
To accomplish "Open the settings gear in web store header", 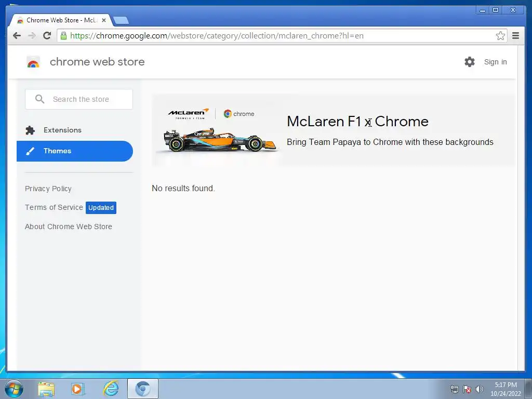I will tap(470, 62).
